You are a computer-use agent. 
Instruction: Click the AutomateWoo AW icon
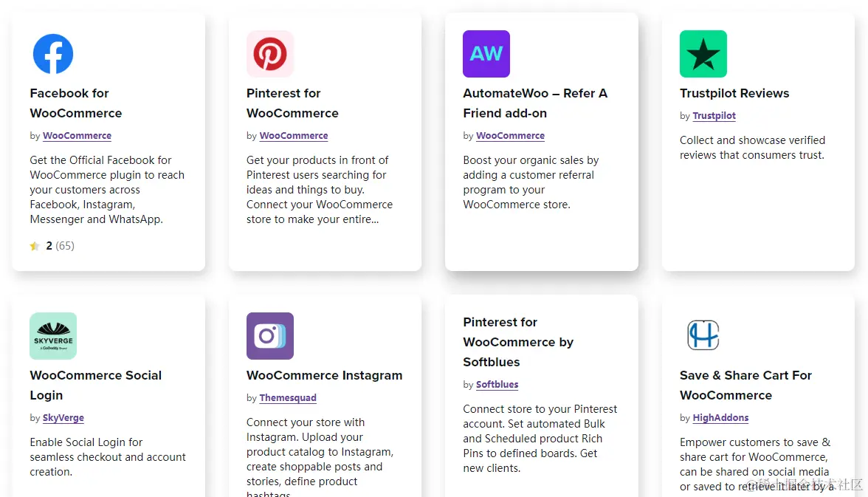point(486,54)
